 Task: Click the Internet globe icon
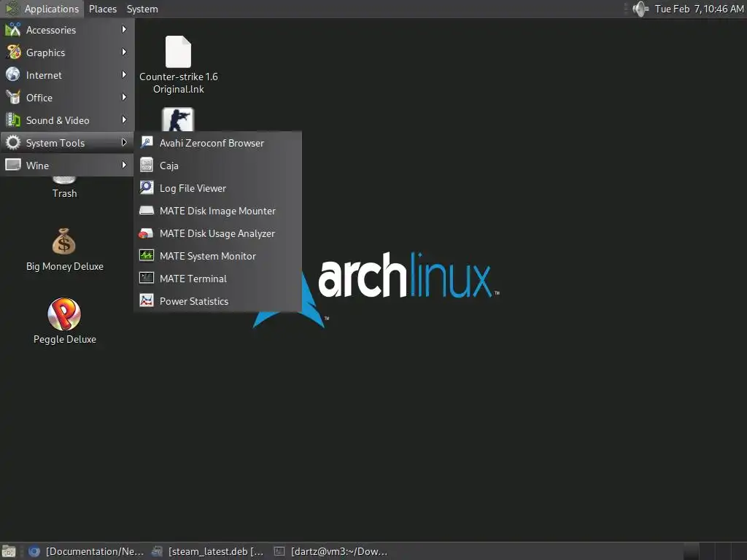[x=13, y=75]
